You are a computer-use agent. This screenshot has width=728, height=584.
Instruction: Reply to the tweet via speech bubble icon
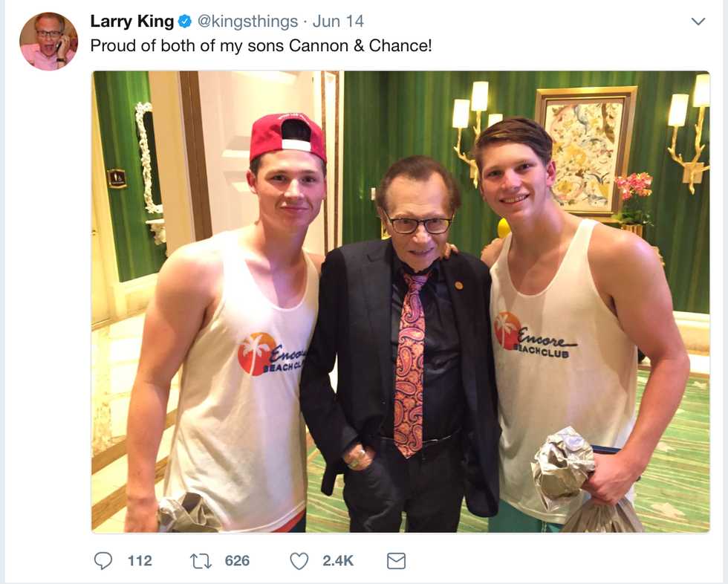pyautogui.click(x=103, y=561)
